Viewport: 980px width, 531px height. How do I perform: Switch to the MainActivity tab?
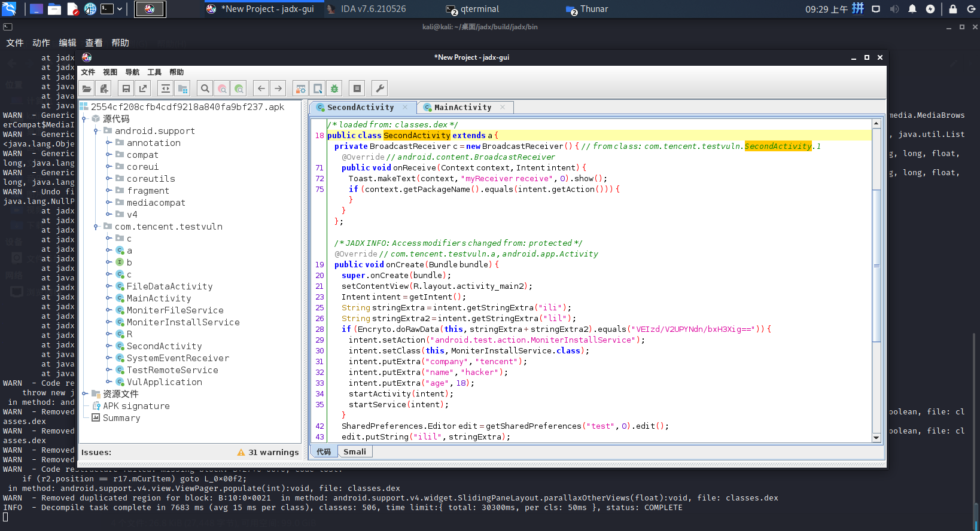pyautogui.click(x=462, y=108)
